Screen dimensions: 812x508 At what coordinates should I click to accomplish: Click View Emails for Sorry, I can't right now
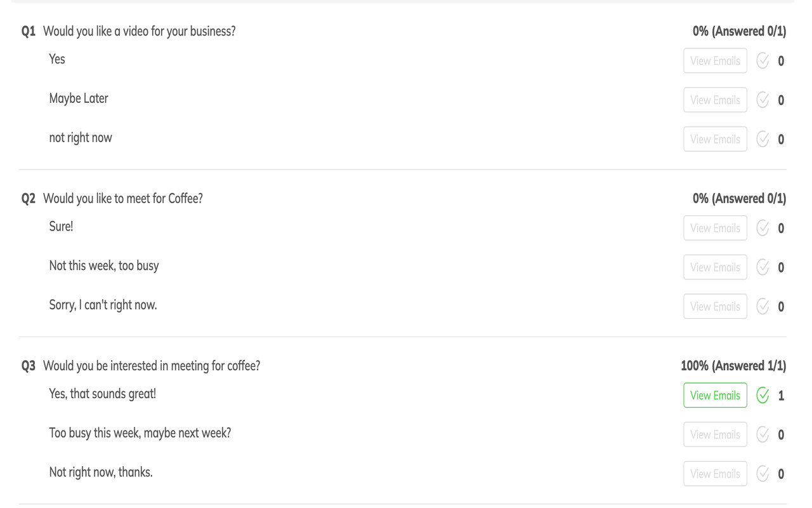715,307
